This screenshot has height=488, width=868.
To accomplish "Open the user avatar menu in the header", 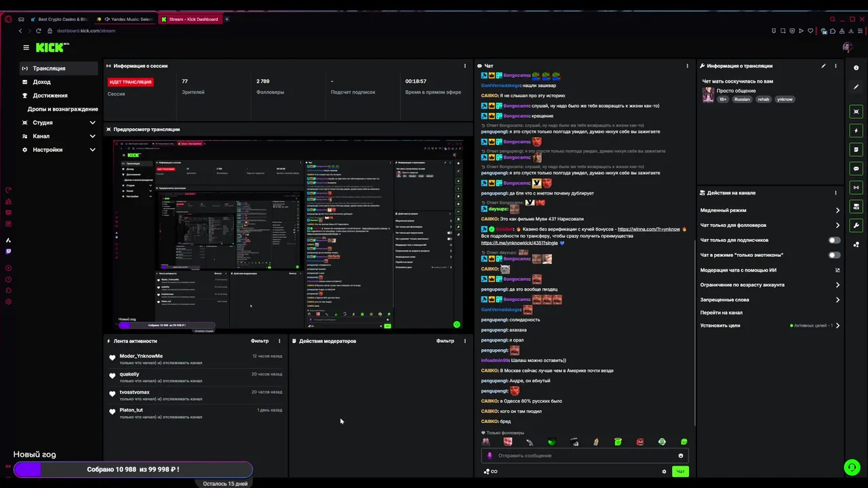I will click(x=847, y=47).
